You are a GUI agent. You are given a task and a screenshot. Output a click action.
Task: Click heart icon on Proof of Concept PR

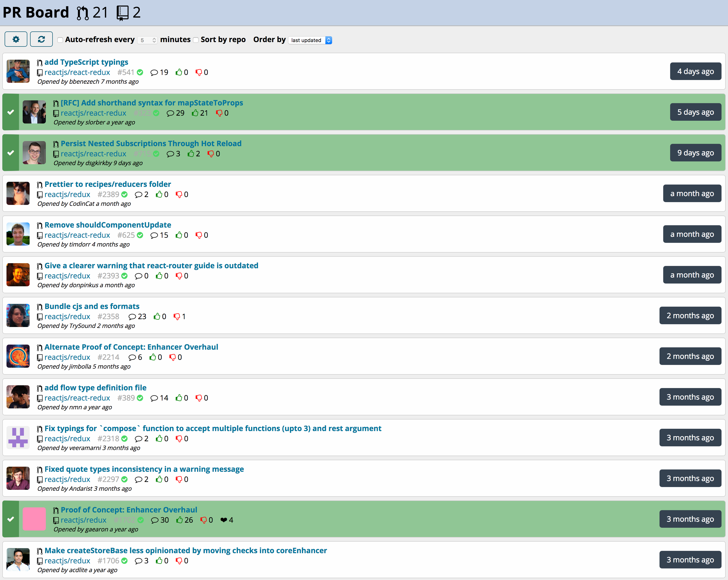click(x=224, y=520)
